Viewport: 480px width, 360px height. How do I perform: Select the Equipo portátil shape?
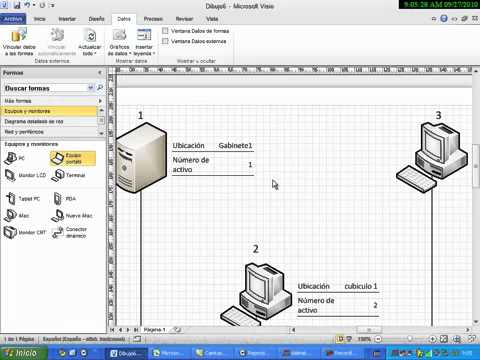pyautogui.click(x=73, y=158)
